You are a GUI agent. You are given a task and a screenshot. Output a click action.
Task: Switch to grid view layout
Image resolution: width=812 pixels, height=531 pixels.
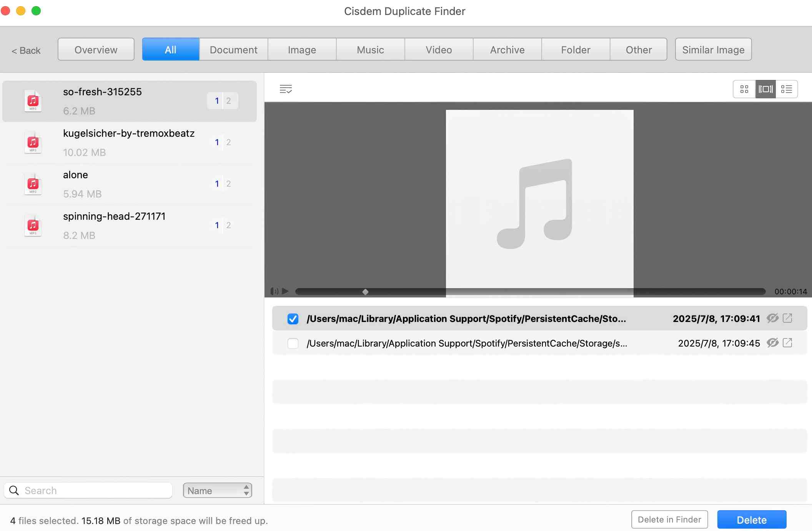pos(744,89)
